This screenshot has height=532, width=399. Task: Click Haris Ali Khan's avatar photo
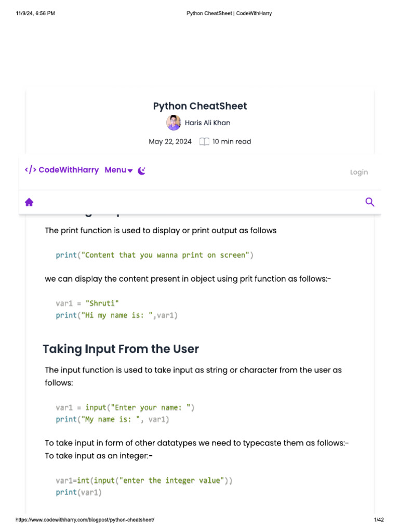(x=174, y=123)
